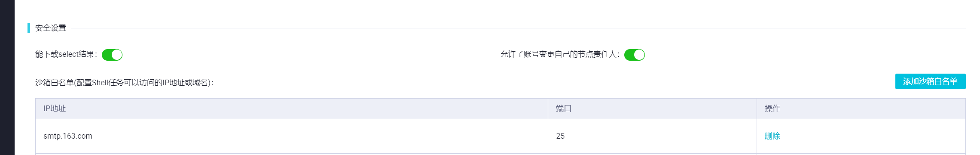Click the blue accent bar beside 安全设置
Image resolution: width=980 pixels, height=155 pixels.
tap(29, 28)
